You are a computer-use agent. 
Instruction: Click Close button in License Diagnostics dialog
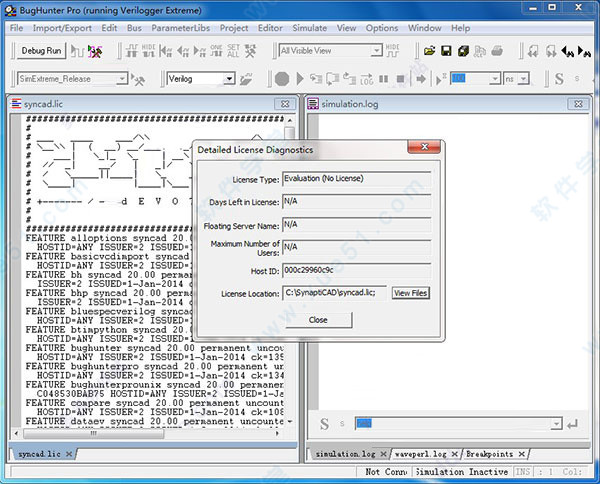pos(318,320)
